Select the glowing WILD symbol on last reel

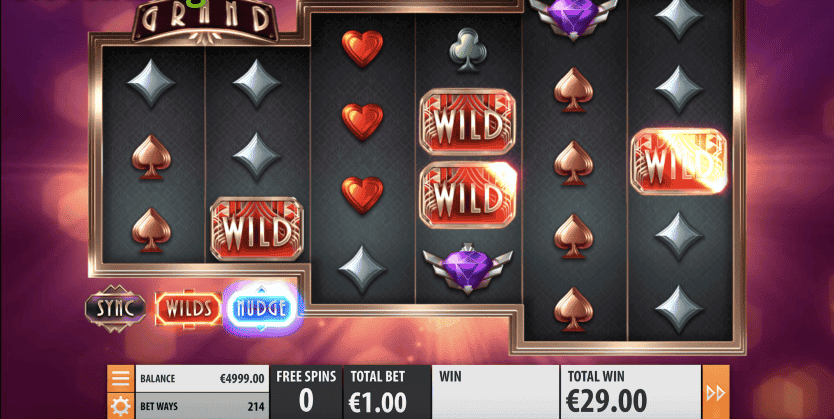coord(679,161)
